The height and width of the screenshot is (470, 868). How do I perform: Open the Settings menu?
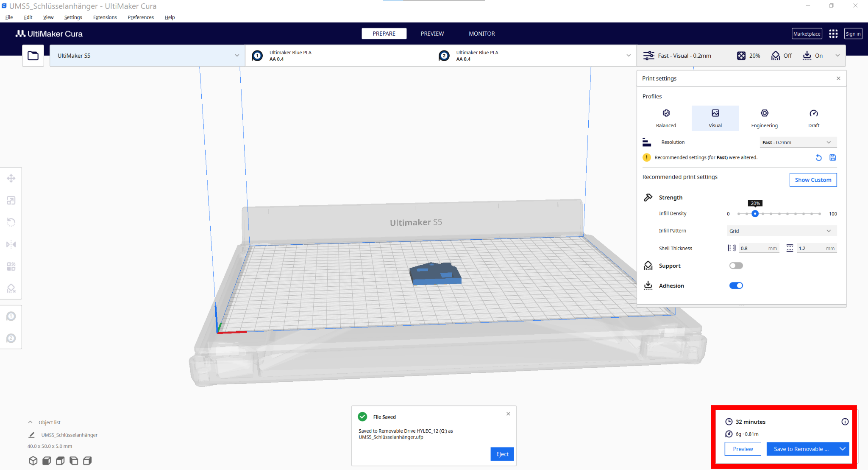pos(73,17)
